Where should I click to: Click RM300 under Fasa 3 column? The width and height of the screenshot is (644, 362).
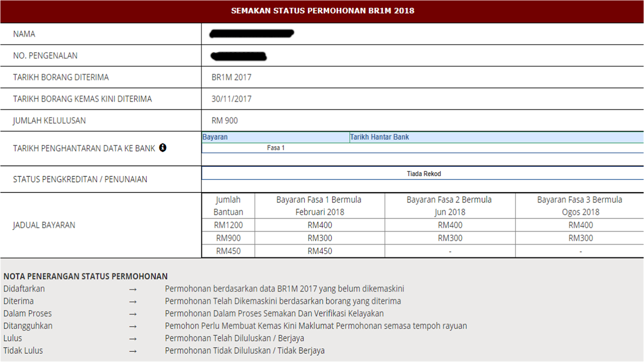(580, 238)
